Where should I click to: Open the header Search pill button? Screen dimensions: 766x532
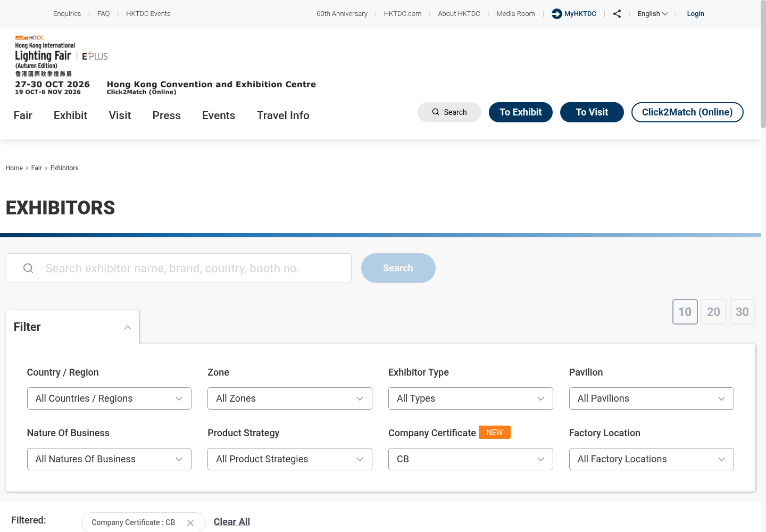pos(449,112)
